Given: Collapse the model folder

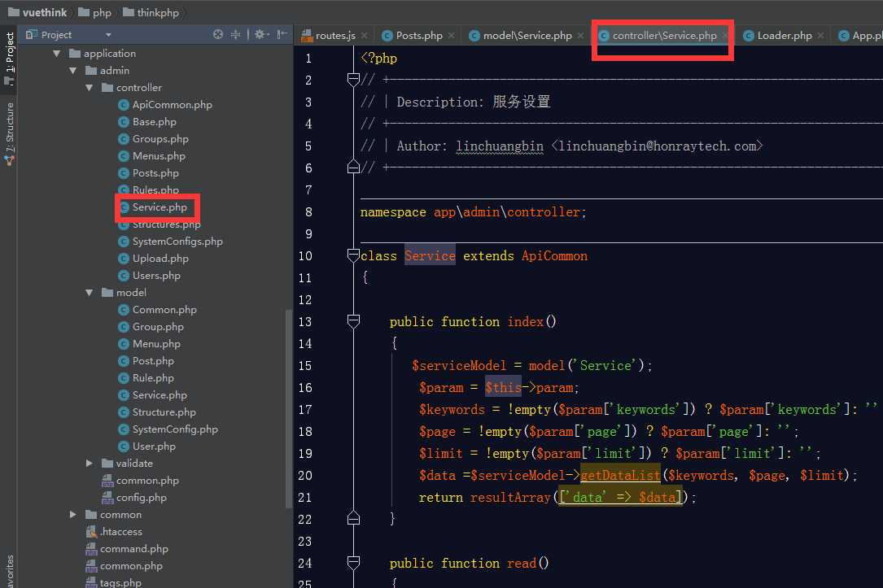Looking at the screenshot, I should point(90,293).
